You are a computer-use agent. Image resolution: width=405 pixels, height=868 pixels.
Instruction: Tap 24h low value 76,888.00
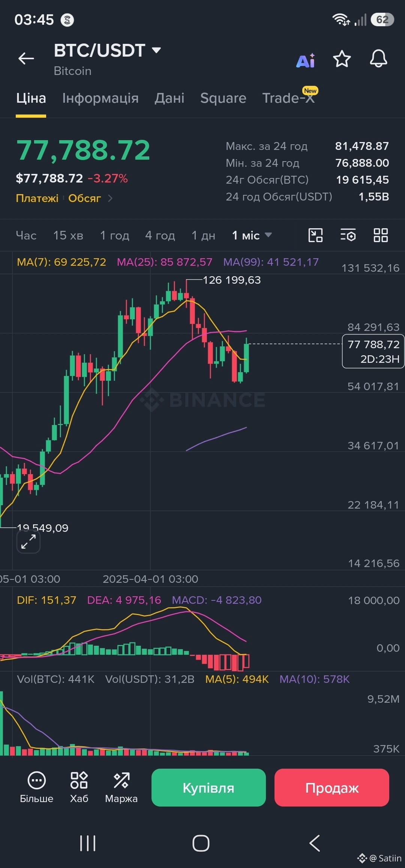coord(362,163)
